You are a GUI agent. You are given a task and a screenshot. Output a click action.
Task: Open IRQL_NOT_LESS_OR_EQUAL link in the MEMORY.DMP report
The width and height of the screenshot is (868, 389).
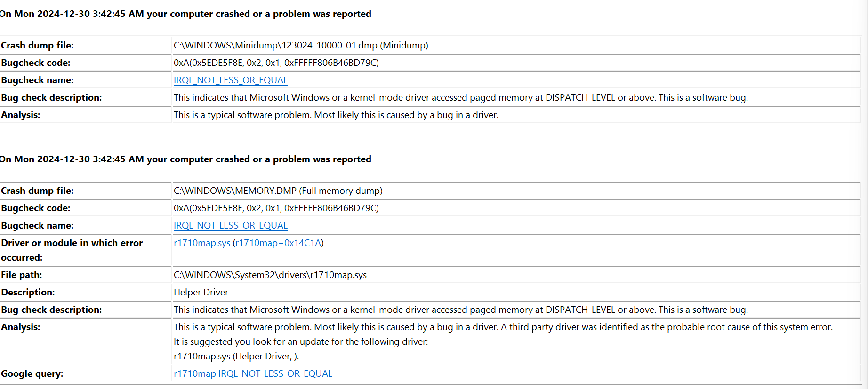pos(231,225)
